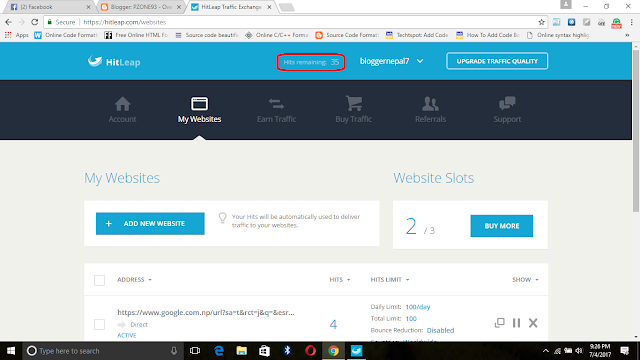This screenshot has height=360, width=640.
Task: Edit Total Limit 100 link
Action: (411, 318)
